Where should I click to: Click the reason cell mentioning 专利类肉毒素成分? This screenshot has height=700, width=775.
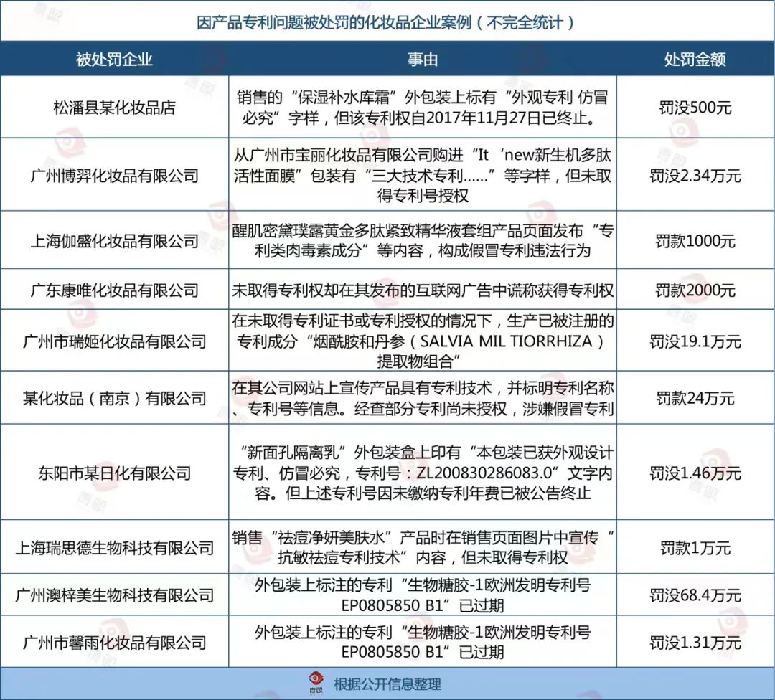point(423,240)
